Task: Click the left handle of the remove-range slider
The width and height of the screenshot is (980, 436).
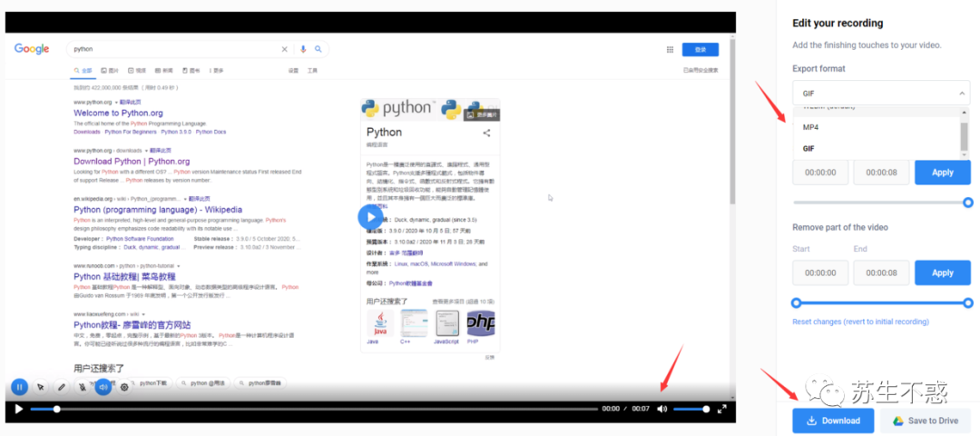Action: click(x=797, y=302)
